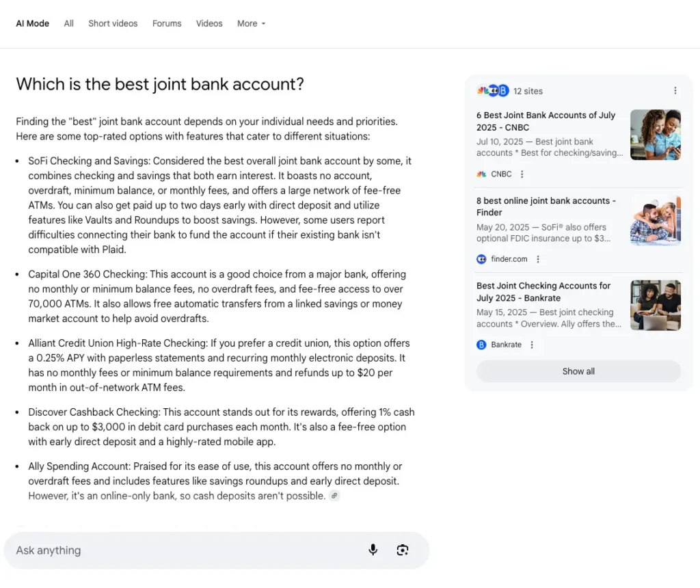Open the CNBC 6 Best Joint Bank Accounts link
Viewport: 700px width, 588px height.
pos(546,122)
